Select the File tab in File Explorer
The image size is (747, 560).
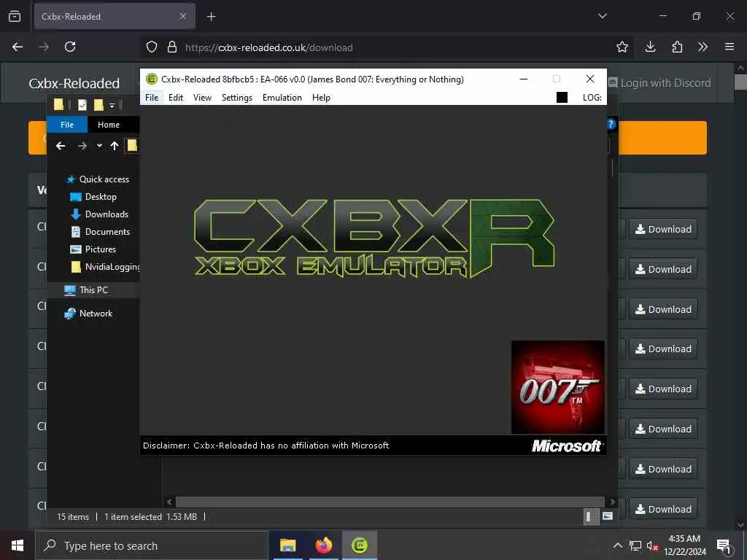[67, 125]
